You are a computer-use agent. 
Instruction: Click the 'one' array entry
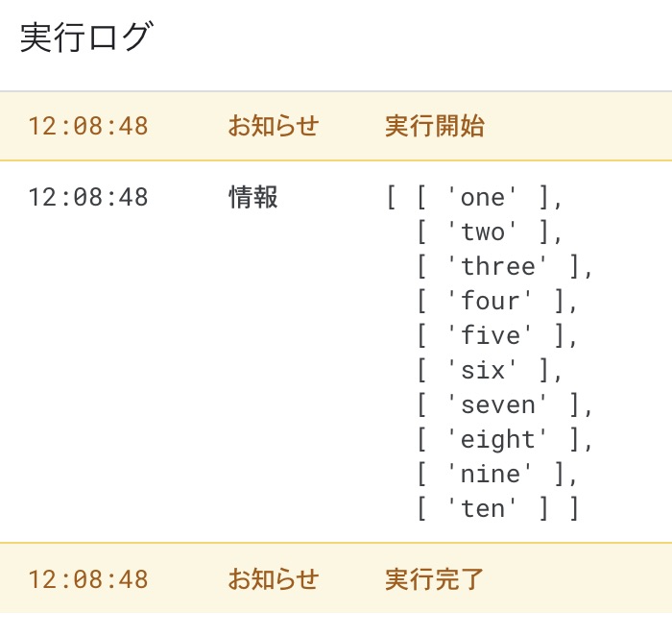(483, 198)
